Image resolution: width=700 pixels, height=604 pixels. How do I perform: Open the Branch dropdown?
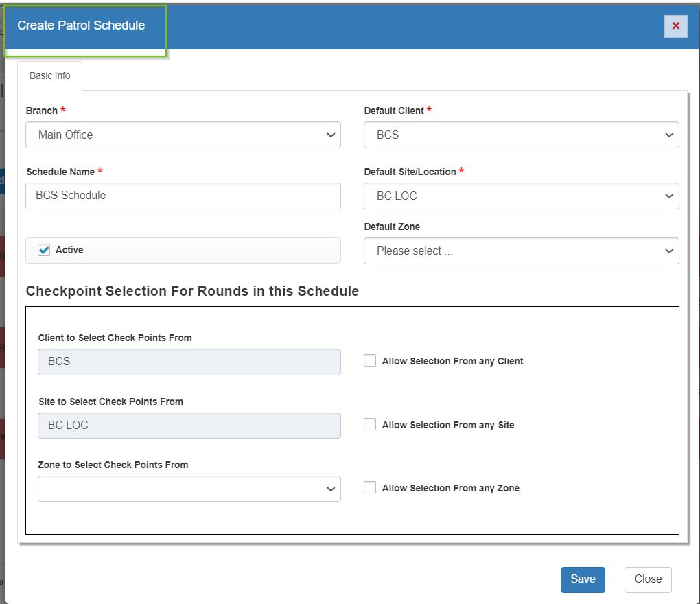click(183, 135)
